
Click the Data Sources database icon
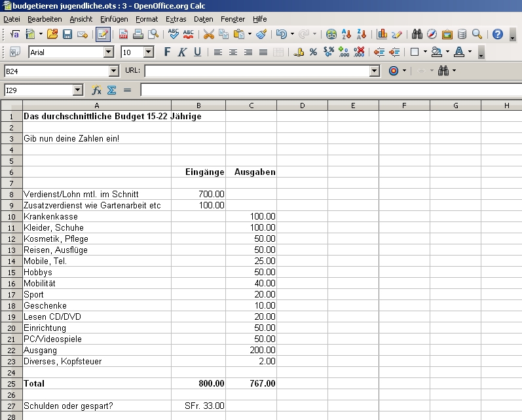click(x=462, y=34)
